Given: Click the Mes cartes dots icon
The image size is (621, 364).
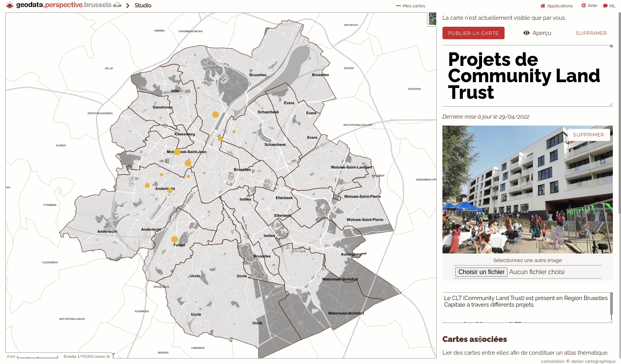Looking at the screenshot, I should pos(398,6).
